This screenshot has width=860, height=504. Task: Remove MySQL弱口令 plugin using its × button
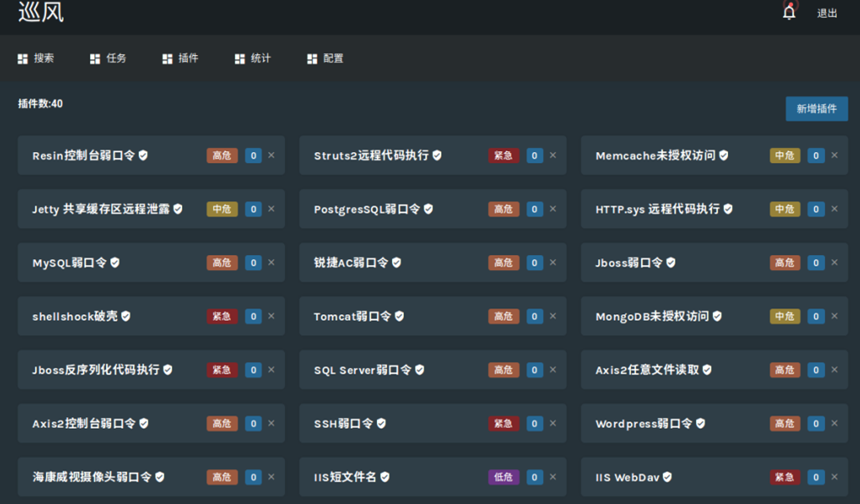coord(270,262)
